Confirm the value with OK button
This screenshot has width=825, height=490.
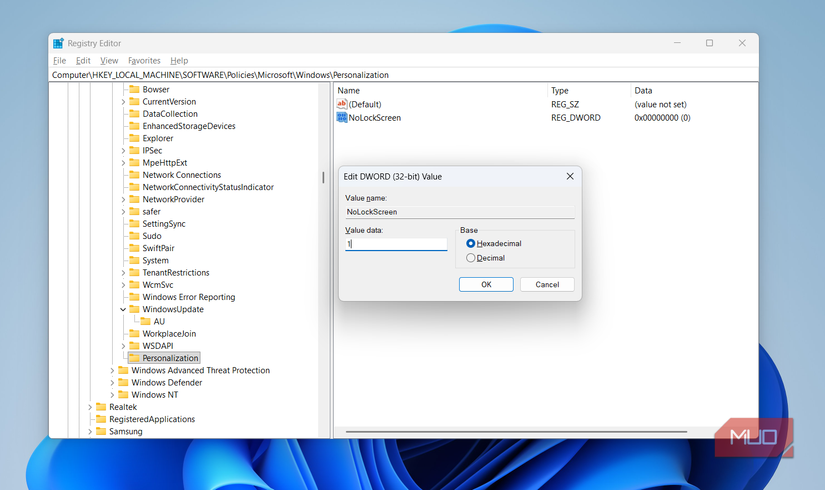486,284
